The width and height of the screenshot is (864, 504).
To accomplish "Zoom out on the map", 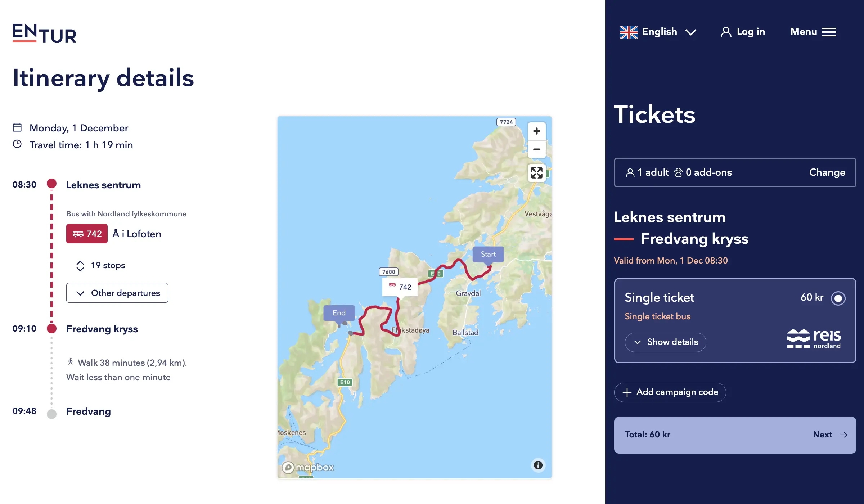I will [536, 149].
